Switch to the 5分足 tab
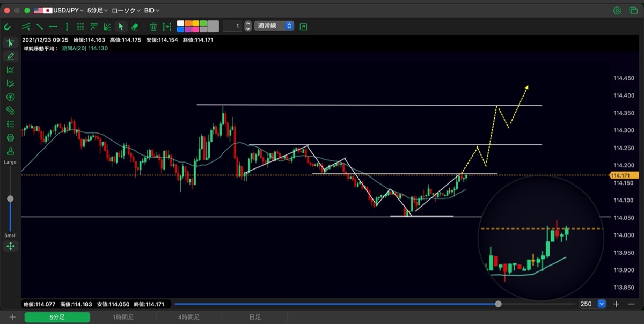 pos(57,317)
